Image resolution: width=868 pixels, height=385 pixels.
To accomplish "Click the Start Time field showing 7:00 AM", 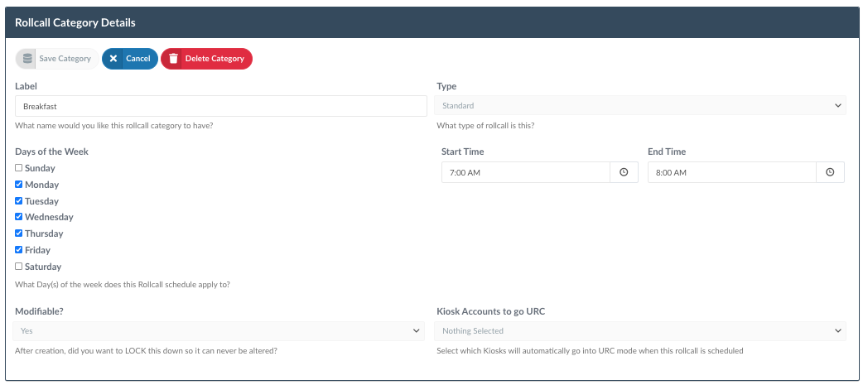I will pos(526,172).
